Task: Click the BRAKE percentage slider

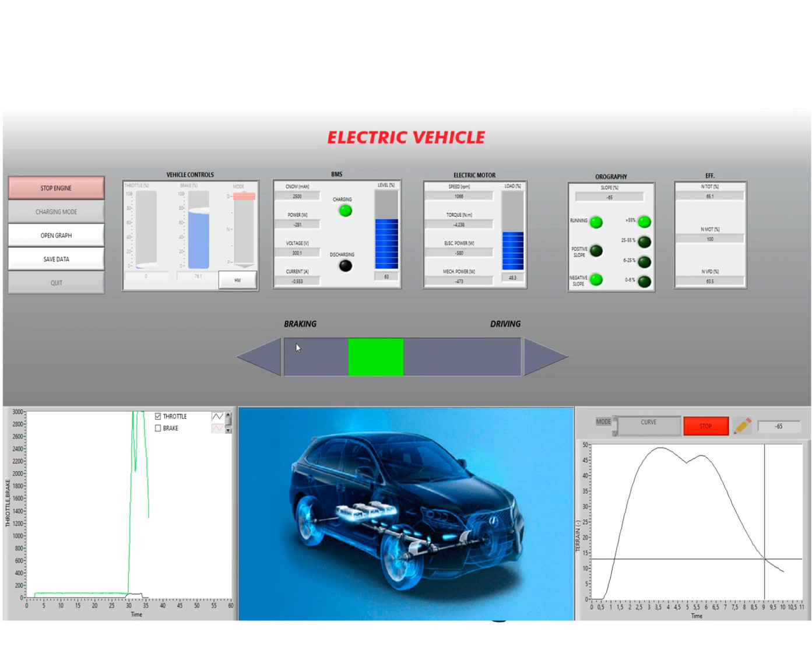Action: coord(198,230)
